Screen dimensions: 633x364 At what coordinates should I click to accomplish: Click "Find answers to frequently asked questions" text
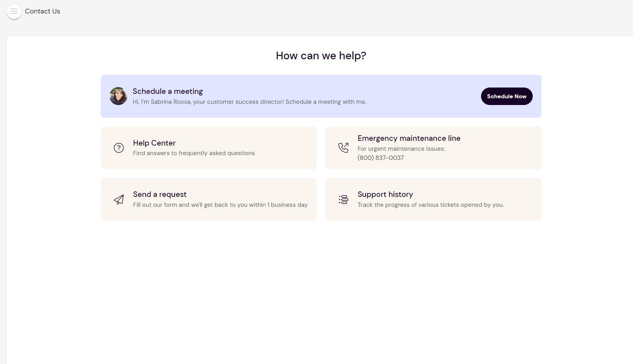coord(194,154)
